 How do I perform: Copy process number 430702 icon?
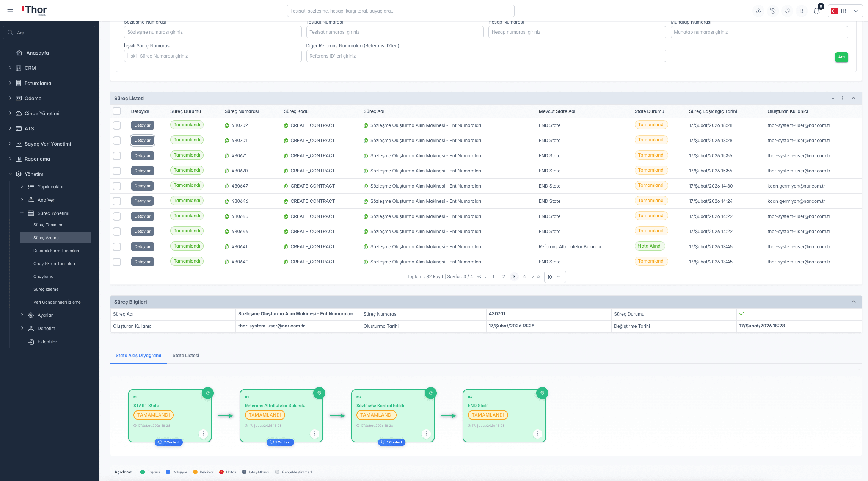pos(227,125)
